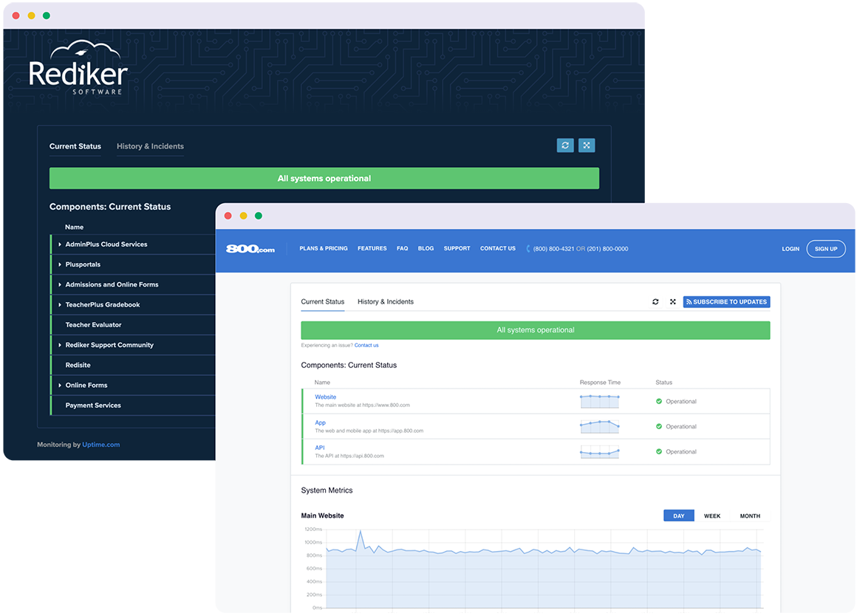Click Subscribe to Updates button
Viewport: 857px width, 616px height.
click(726, 301)
